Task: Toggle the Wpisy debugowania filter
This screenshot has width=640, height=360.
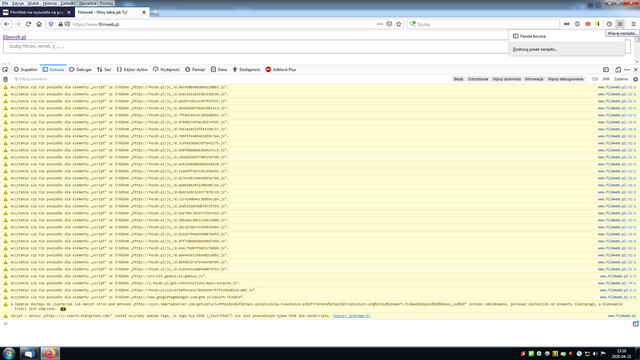Action: 565,79
